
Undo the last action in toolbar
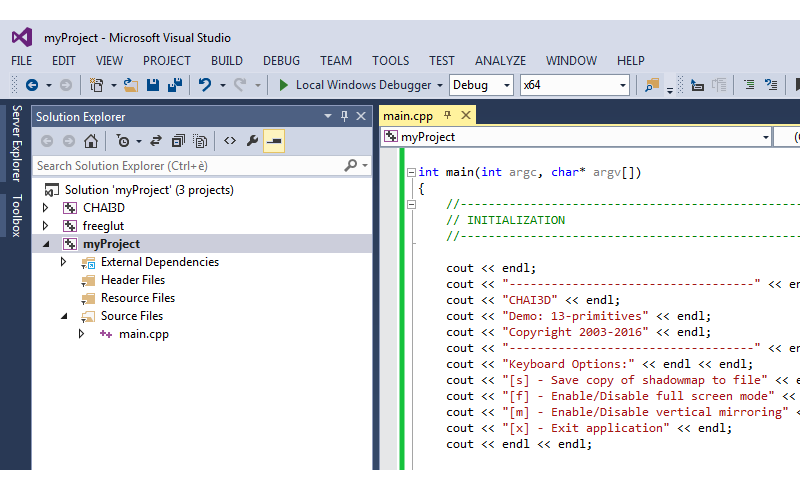(205, 85)
